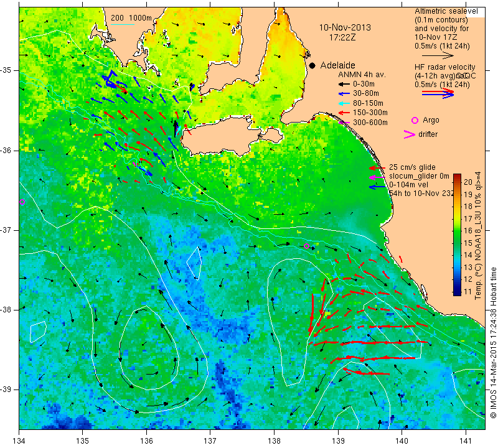Click the Temp. (°C) NOAA18_L3U vertical label
The height and width of the screenshot is (448, 498).
click(x=478, y=236)
